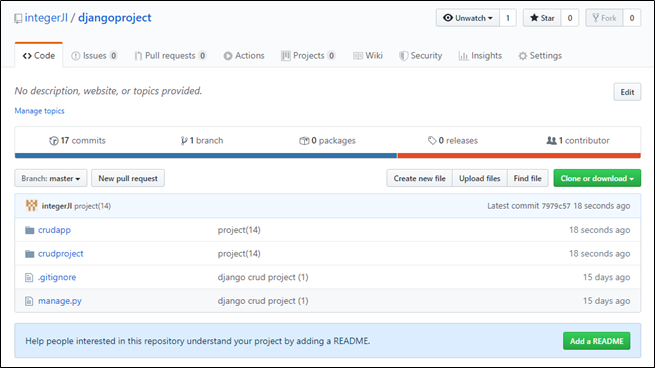Go to the Actions tab

(x=244, y=56)
